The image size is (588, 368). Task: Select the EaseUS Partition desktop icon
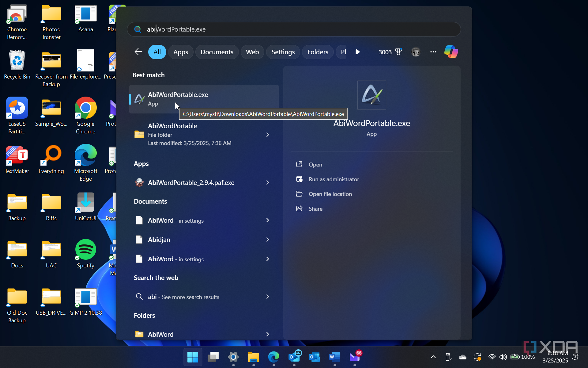17,116
